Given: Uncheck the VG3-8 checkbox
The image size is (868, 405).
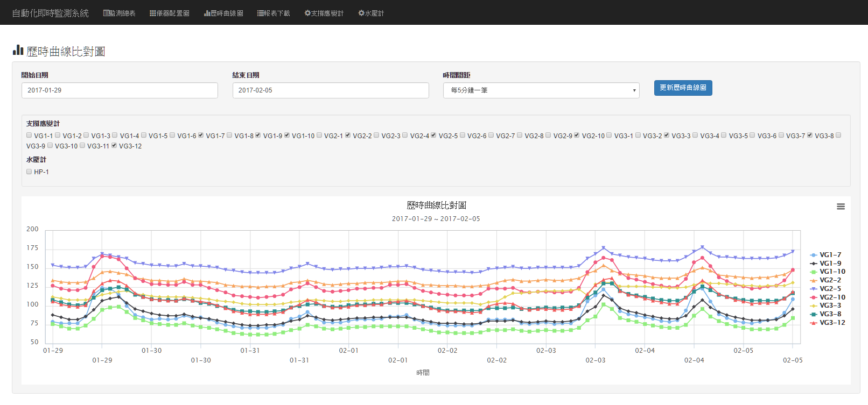Looking at the screenshot, I should coord(810,136).
